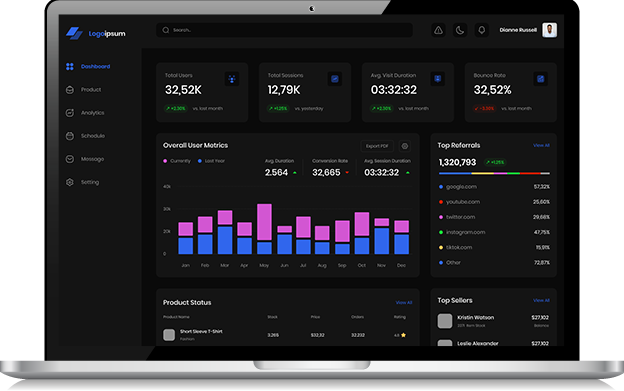624x391 pixels.
Task: Open chart settings gear beside Export PDF
Action: tap(405, 146)
